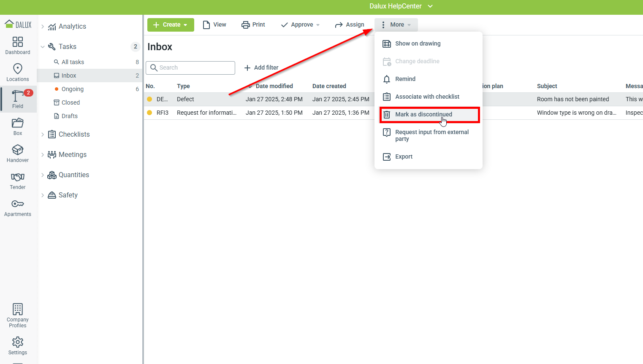Choose Export from the More menu

(404, 156)
